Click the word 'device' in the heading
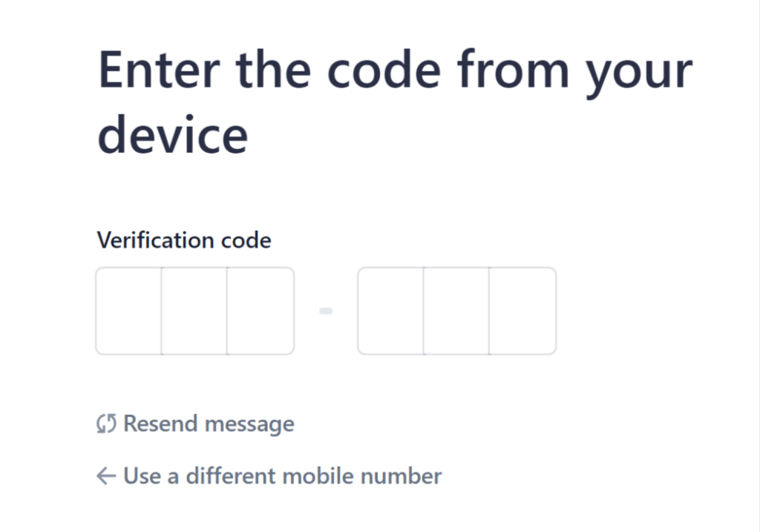 pyautogui.click(x=173, y=135)
